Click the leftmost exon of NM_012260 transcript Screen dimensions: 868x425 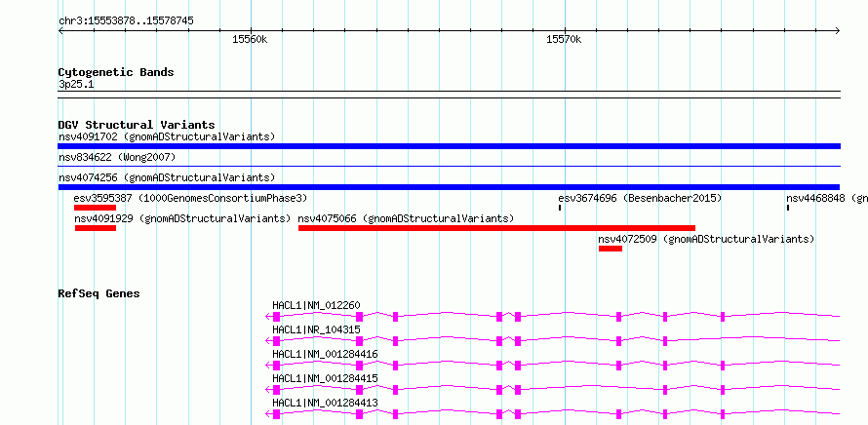(277, 317)
